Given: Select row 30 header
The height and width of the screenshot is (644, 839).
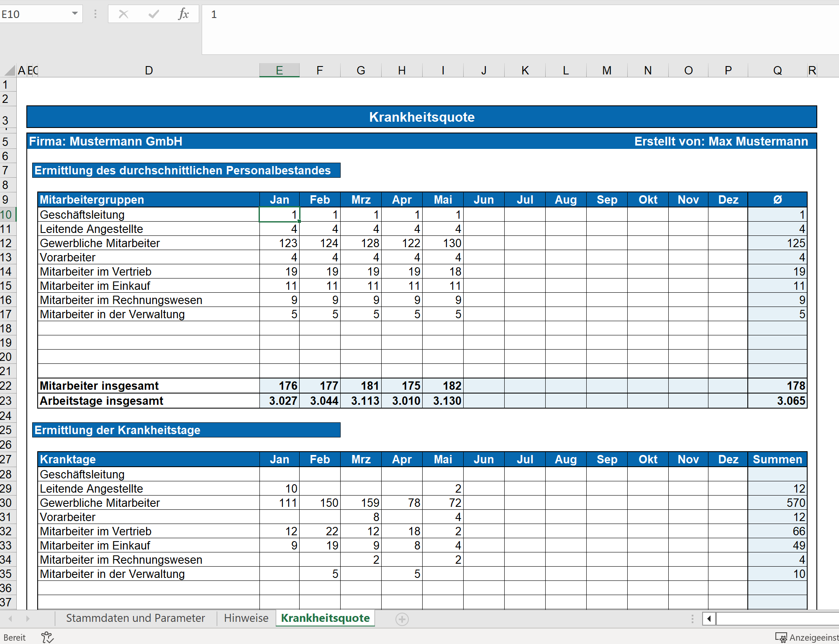Looking at the screenshot, I should 8,503.
